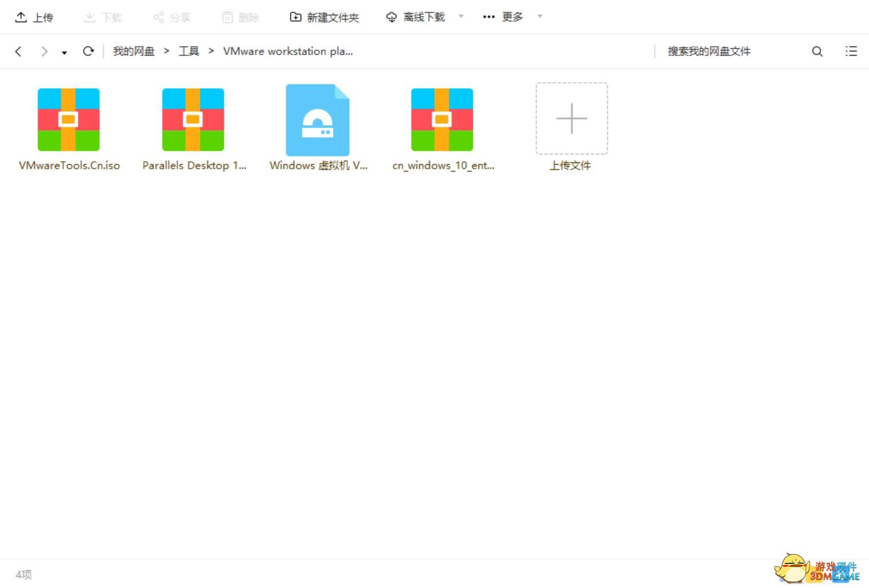The image size is (869, 588).
Task: Navigate to 我的网盘 in the breadcrumb
Action: click(134, 51)
